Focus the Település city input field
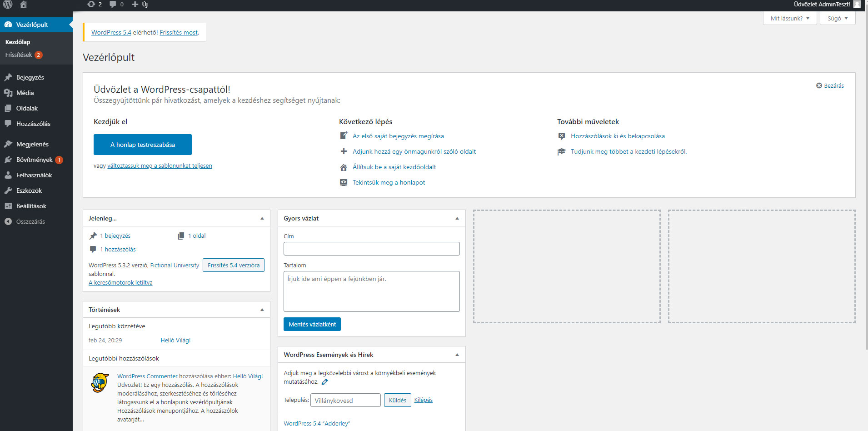Screen dimensions: 868x431 point(345,400)
